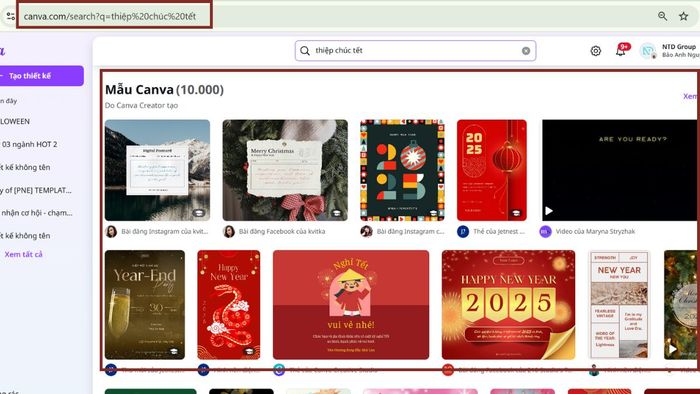Click the education badge on red snake template
Screen dimensions: 700x394
click(x=250, y=352)
